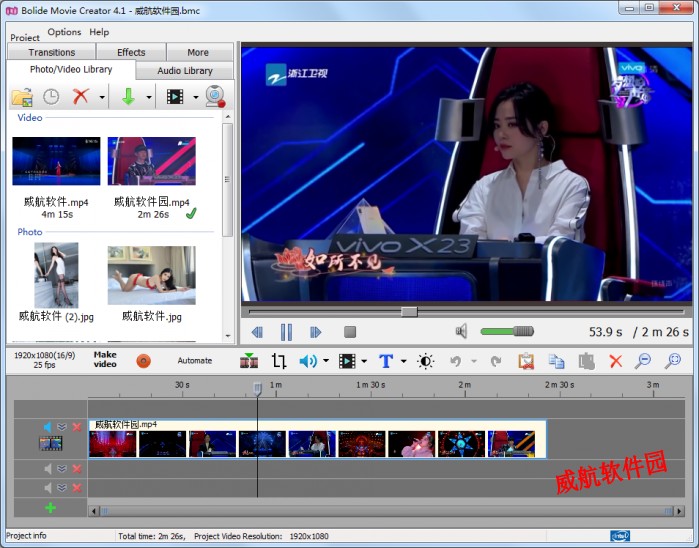Viewport: 699px width, 548px height.
Task: Step to previous frame in preview
Action: pyautogui.click(x=257, y=332)
